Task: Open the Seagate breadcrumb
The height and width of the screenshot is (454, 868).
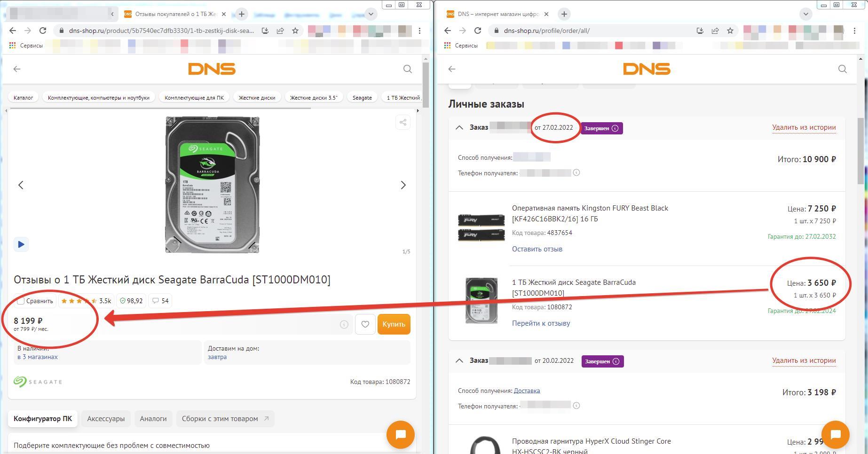Action: pyautogui.click(x=362, y=98)
